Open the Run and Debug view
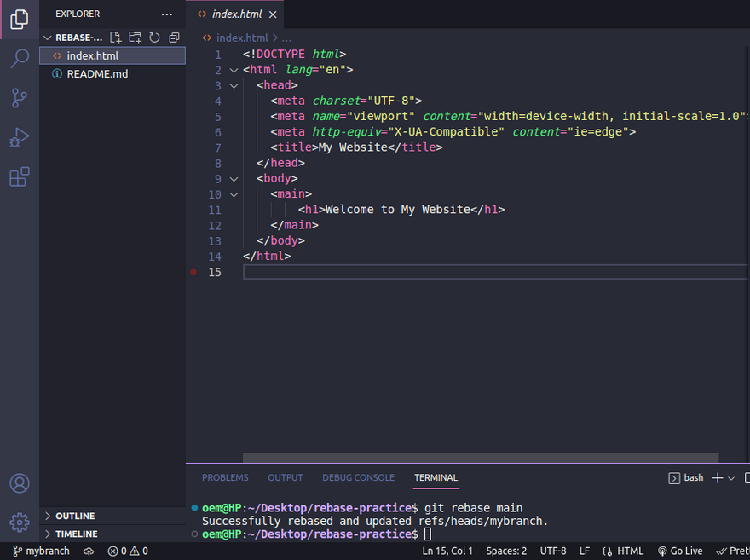 click(19, 137)
